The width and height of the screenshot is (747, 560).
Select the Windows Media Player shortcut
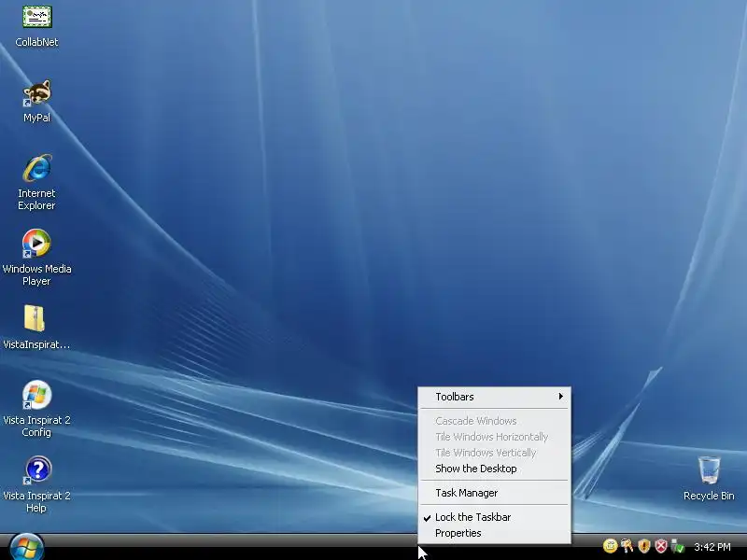point(36,244)
